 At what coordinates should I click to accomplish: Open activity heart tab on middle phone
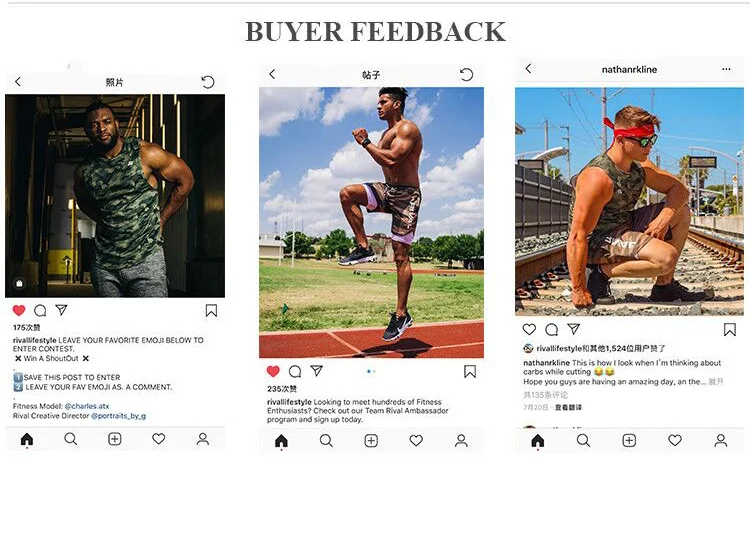tap(416, 440)
